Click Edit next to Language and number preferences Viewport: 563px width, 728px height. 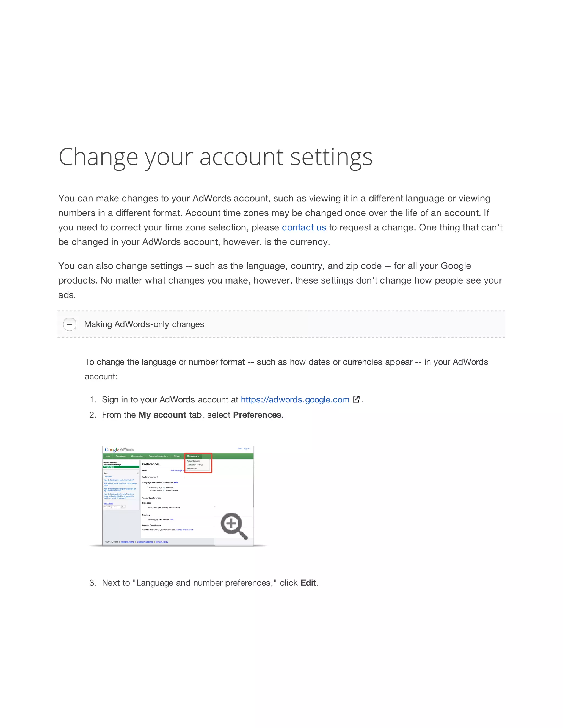[176, 483]
